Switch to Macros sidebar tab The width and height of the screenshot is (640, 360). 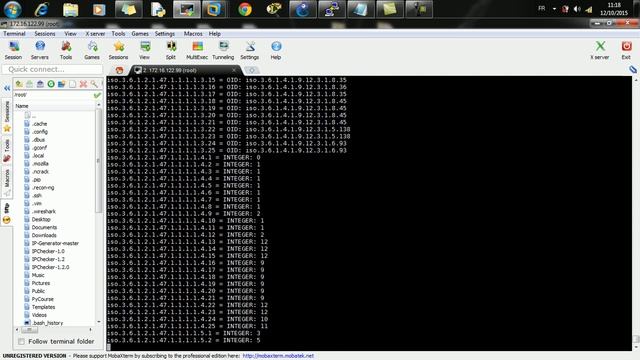(7, 182)
